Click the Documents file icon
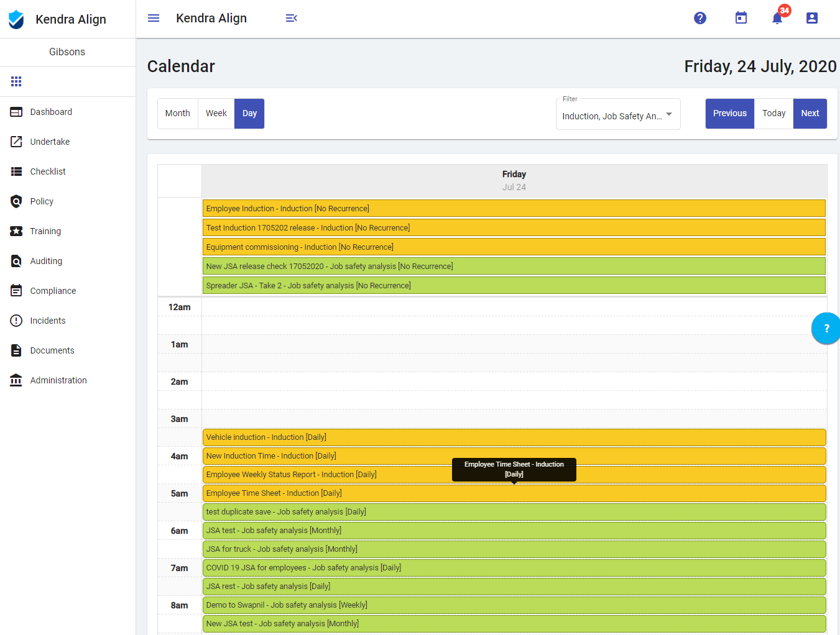This screenshot has width=840, height=635. click(16, 350)
